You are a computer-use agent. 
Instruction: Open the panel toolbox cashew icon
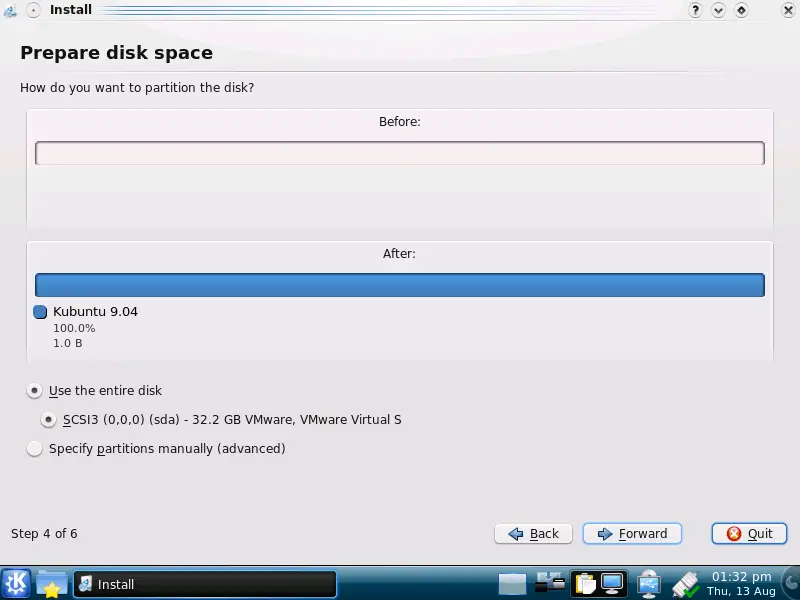(792, 584)
